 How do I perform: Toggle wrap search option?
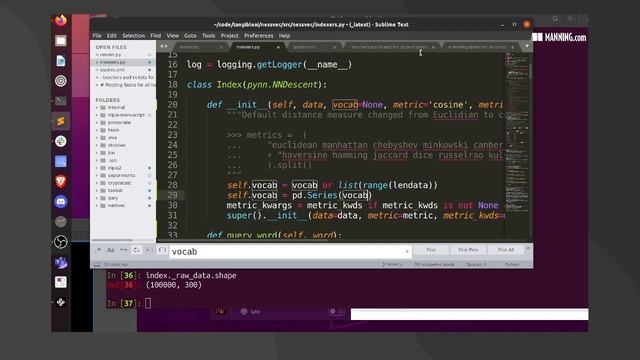pos(136,250)
